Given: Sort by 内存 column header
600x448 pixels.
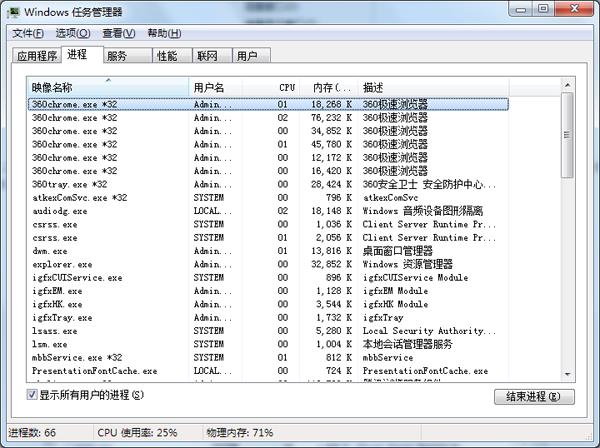Looking at the screenshot, I should 329,88.
